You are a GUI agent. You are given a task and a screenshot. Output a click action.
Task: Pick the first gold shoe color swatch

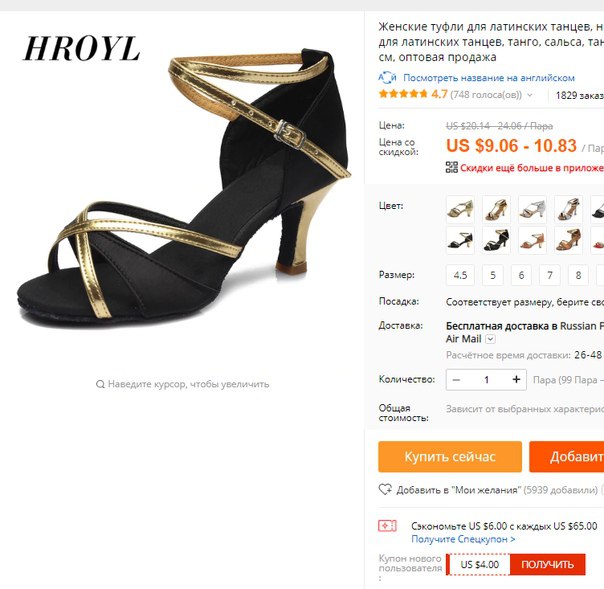[x=460, y=210]
